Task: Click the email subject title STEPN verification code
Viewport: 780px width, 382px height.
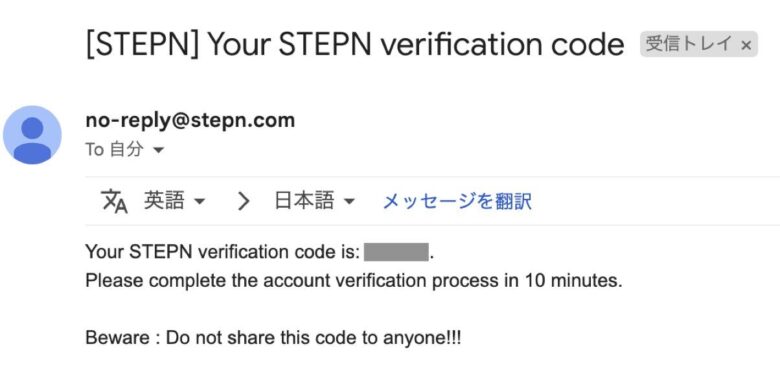Action: 355,45
